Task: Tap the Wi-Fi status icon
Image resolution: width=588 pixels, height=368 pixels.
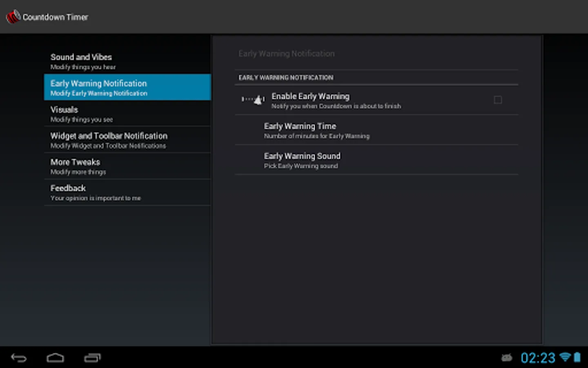Action: (565, 357)
